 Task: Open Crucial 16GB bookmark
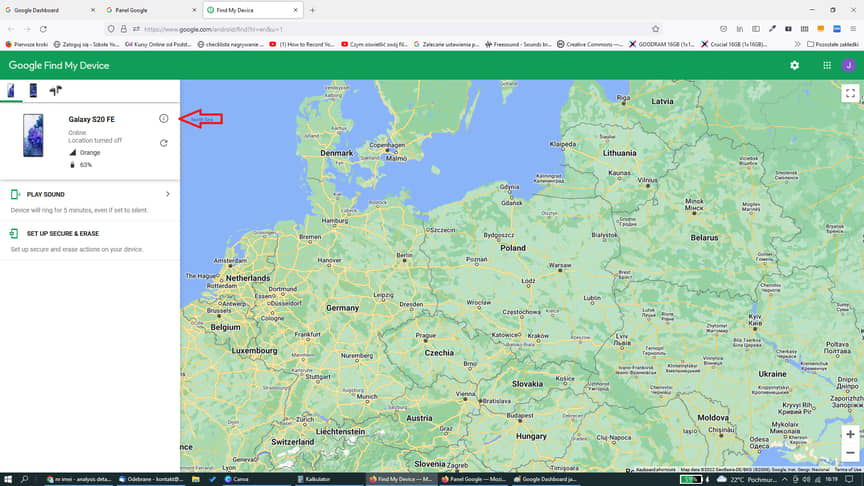[x=734, y=44]
